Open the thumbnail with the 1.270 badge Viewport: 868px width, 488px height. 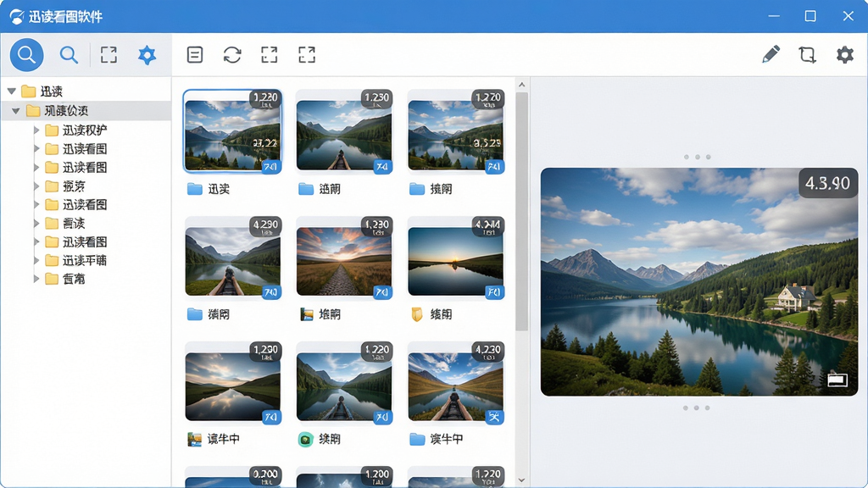point(455,131)
